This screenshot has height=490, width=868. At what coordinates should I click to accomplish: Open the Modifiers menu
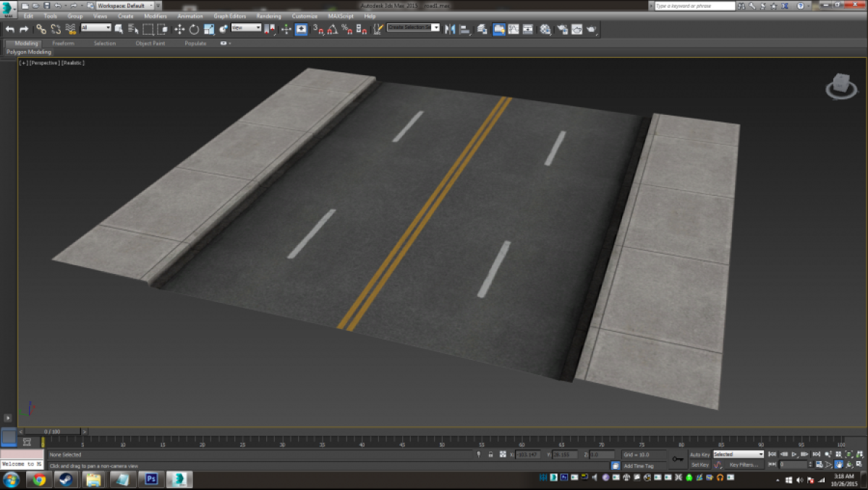(155, 16)
